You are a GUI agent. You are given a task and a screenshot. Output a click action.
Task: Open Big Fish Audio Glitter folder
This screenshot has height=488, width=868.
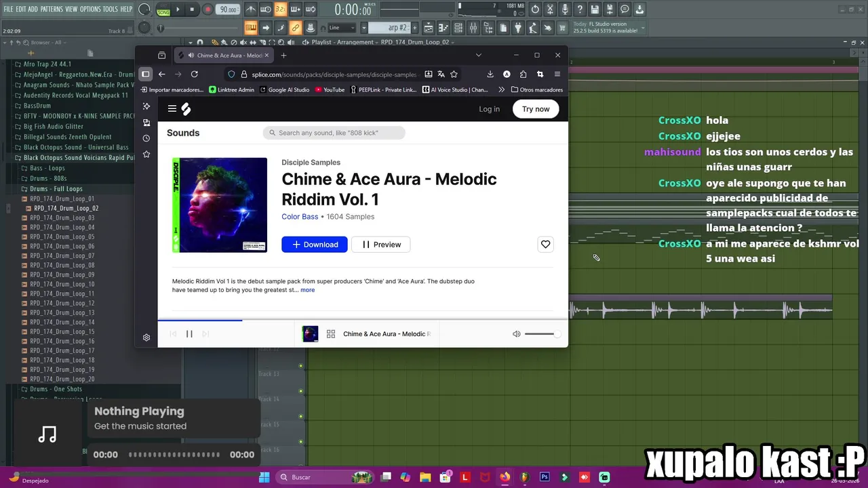pyautogui.click(x=54, y=126)
